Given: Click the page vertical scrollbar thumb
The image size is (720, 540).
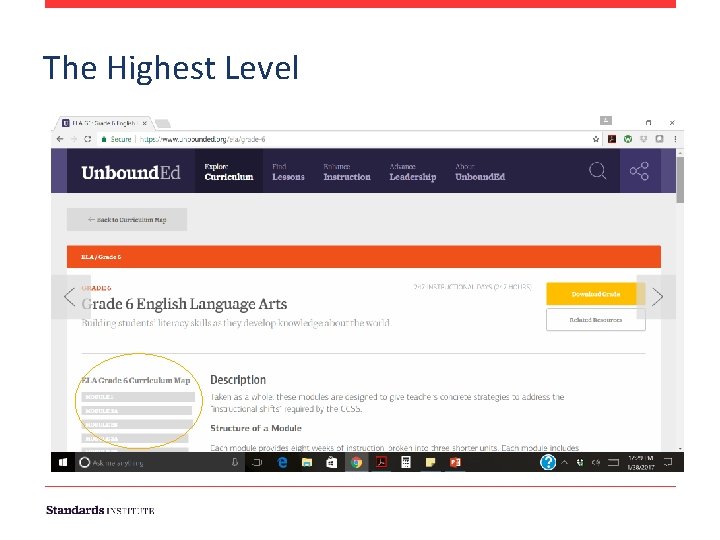Looking at the screenshot, I should (680, 180).
